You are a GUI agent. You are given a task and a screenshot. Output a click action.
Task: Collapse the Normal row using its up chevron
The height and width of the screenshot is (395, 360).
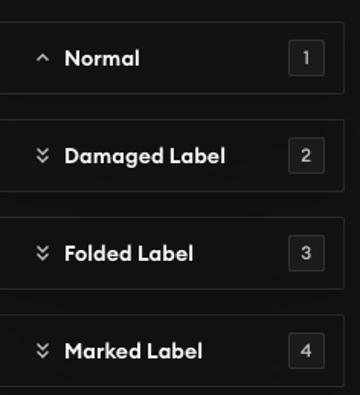[x=43, y=58]
